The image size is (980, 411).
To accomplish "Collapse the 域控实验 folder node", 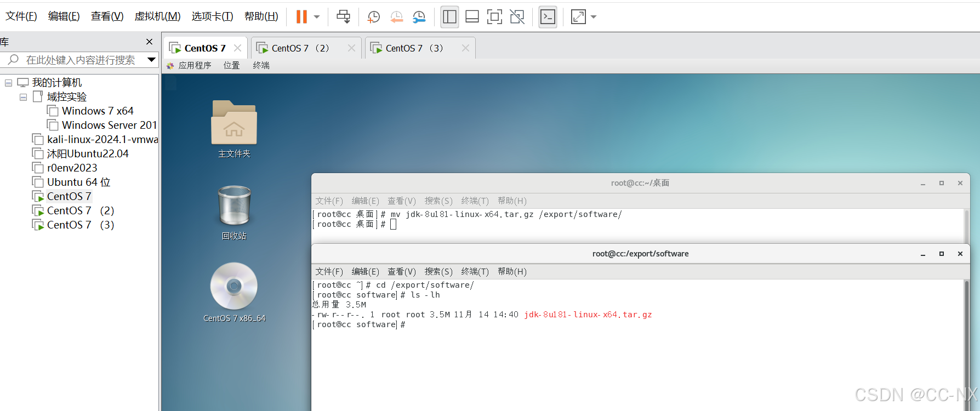I will coord(23,97).
